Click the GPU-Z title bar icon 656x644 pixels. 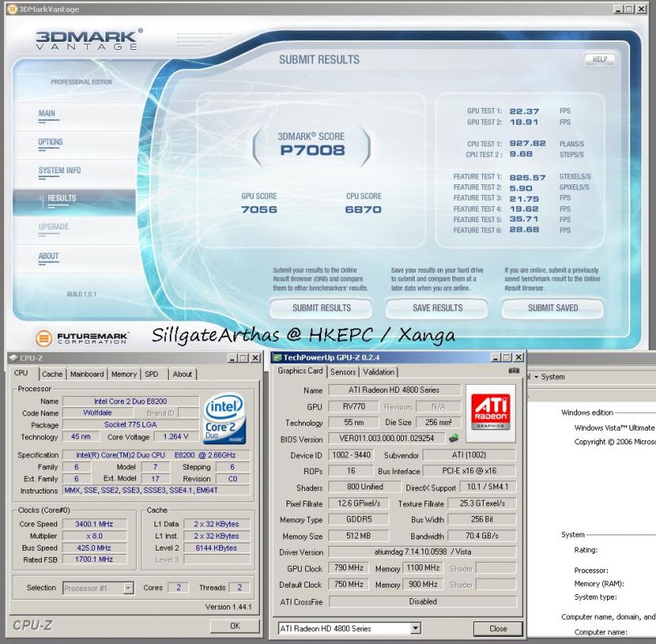pyautogui.click(x=278, y=357)
